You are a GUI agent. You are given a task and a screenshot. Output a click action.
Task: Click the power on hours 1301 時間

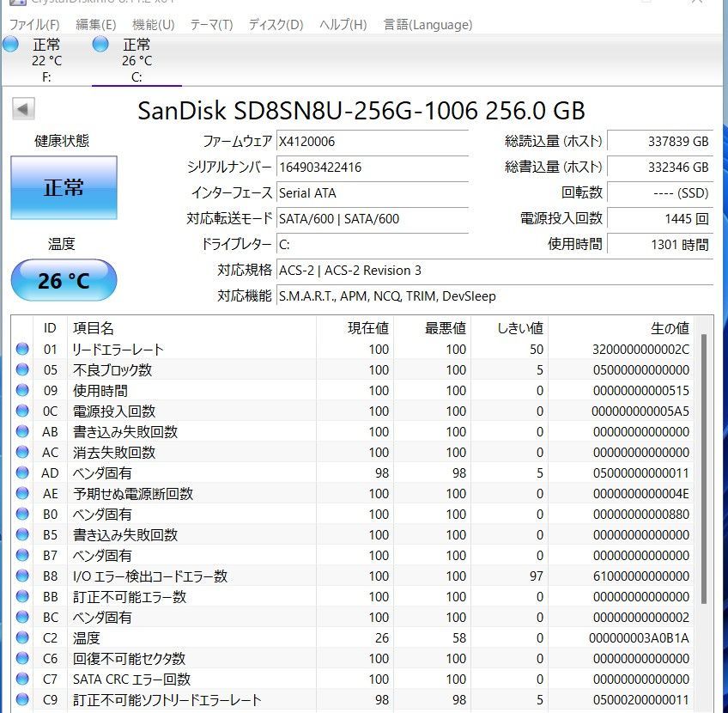point(660,244)
